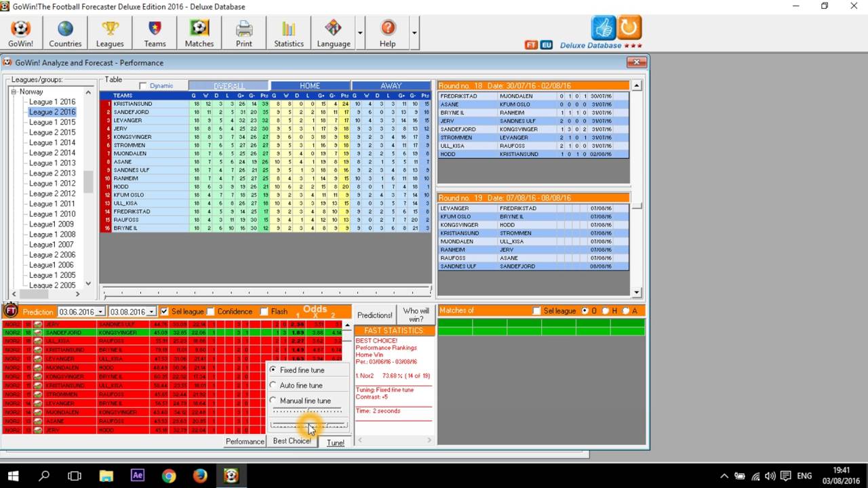Switch table to OVERALL tab

(229, 86)
